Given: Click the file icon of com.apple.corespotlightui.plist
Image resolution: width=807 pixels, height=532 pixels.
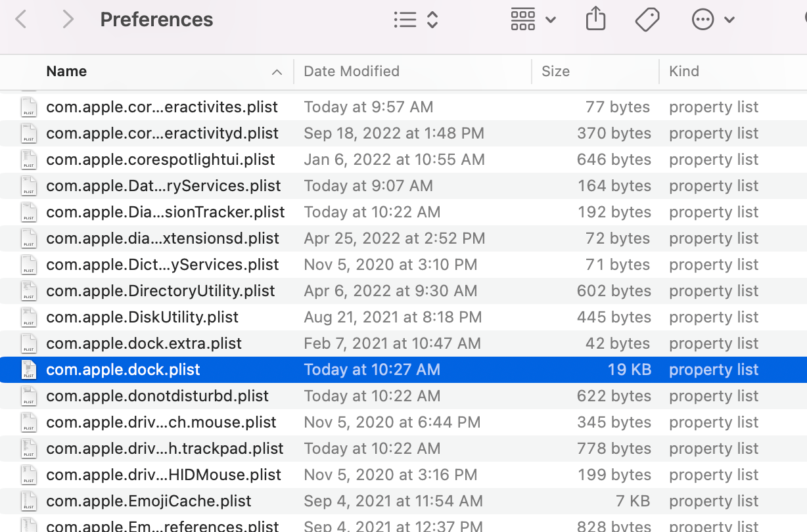Looking at the screenshot, I should coord(28,160).
